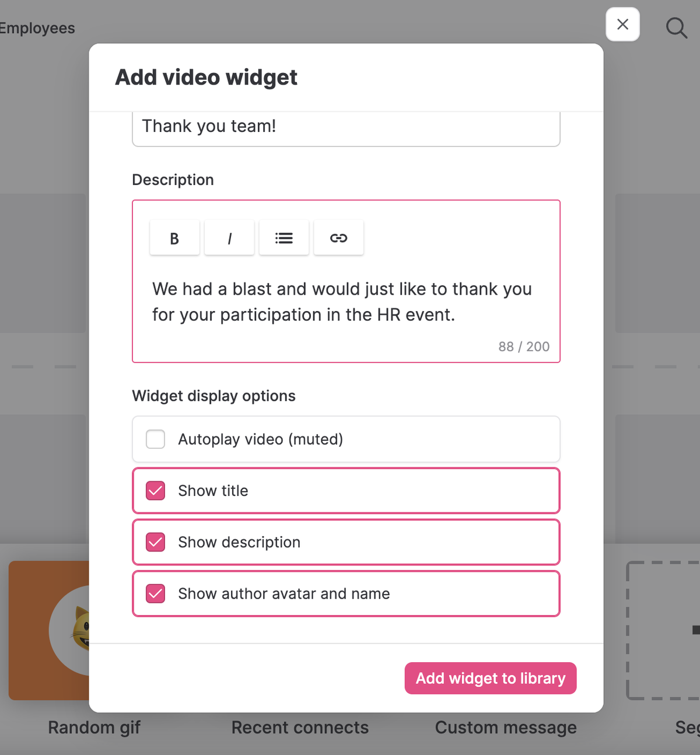
Task: Open search with the magnifier icon
Action: pos(676,27)
